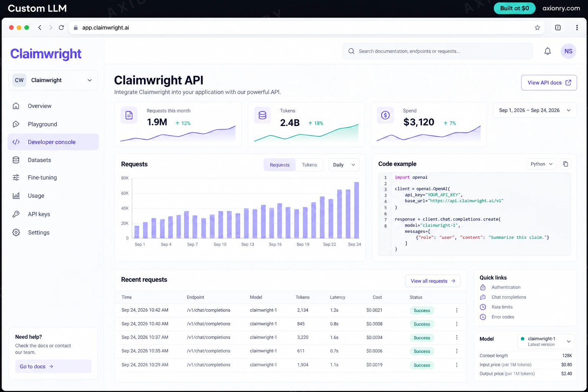Navigate to Fine-tuning in the sidebar
Image resolution: width=588 pixels, height=392 pixels.
(53, 178)
